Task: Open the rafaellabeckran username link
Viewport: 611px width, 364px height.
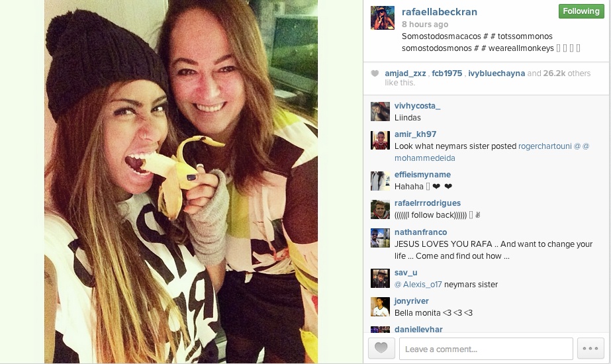Action: (x=439, y=12)
